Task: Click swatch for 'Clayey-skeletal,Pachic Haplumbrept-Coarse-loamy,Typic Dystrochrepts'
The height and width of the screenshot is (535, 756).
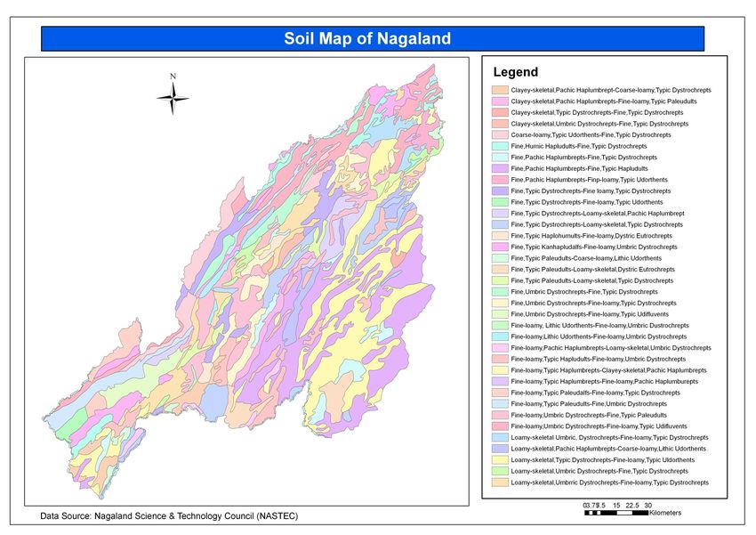Action: (500, 90)
